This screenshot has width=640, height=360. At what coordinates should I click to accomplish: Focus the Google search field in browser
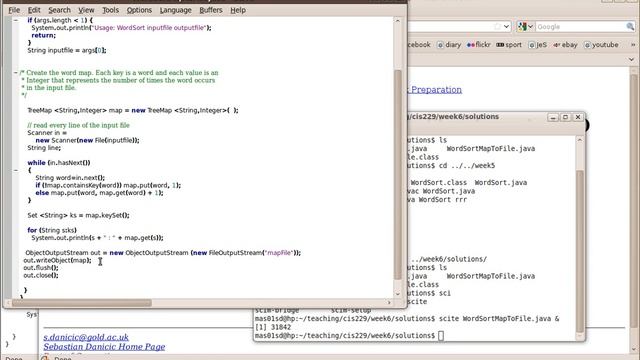coord(580,27)
